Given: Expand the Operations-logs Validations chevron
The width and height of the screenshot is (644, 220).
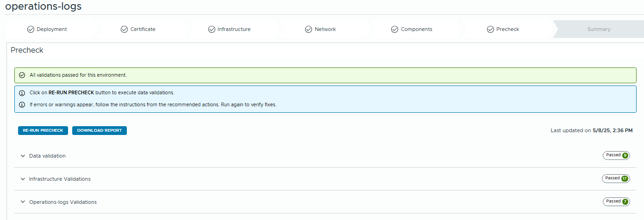Looking at the screenshot, I should tap(23, 202).
